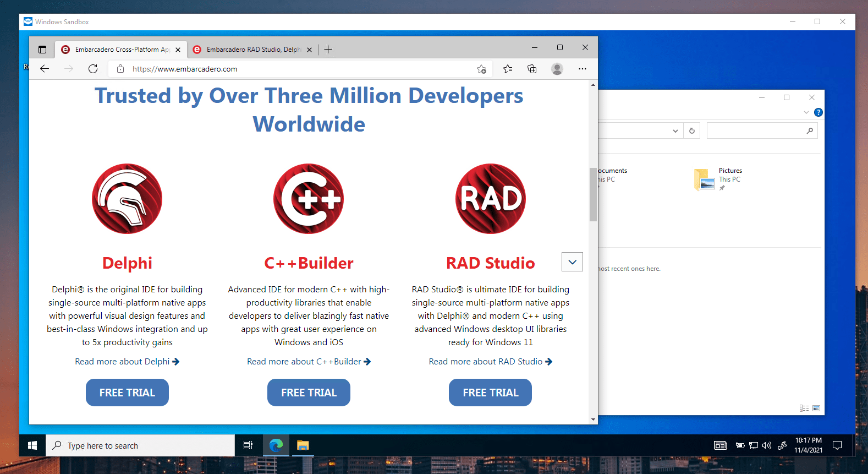Open Edge Settings and more menu
Screen dimensions: 868x474
pyautogui.click(x=583, y=69)
